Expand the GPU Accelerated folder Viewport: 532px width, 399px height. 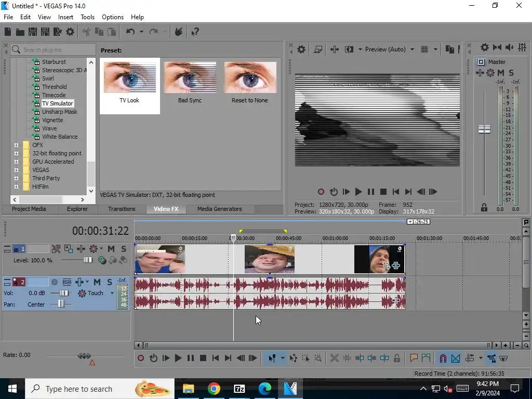point(16,162)
